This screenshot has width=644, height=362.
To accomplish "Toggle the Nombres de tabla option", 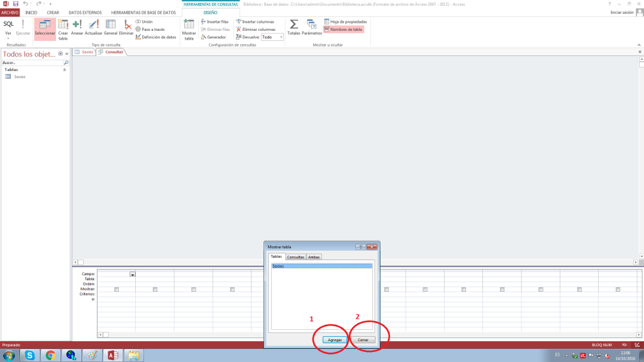I will (x=343, y=29).
